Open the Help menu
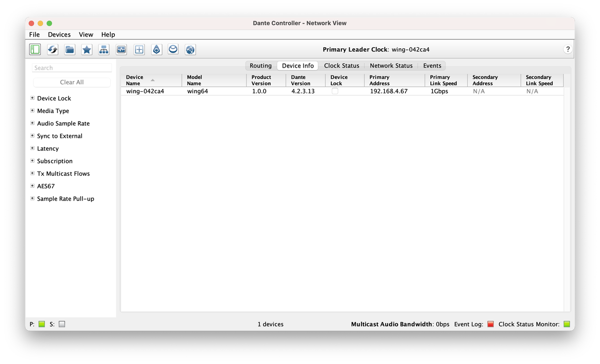 [x=108, y=35]
